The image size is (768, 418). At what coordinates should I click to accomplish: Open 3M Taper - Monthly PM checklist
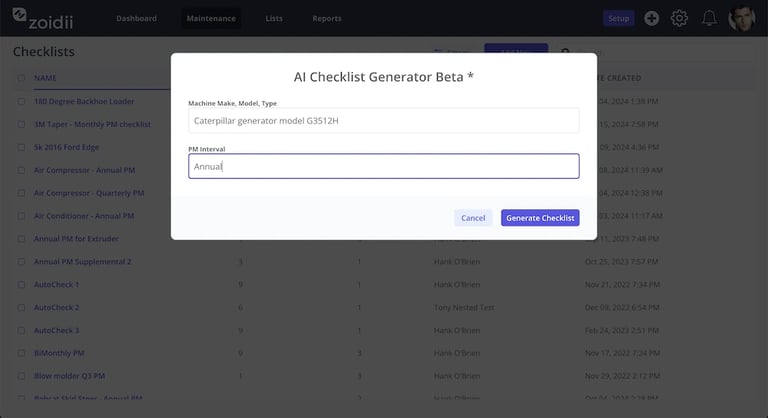92,124
